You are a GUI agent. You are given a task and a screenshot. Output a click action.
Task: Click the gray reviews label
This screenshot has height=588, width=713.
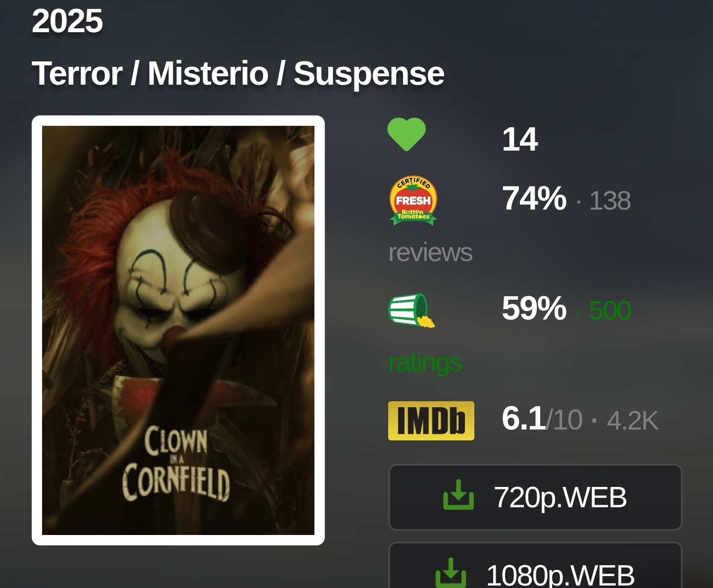pos(430,253)
